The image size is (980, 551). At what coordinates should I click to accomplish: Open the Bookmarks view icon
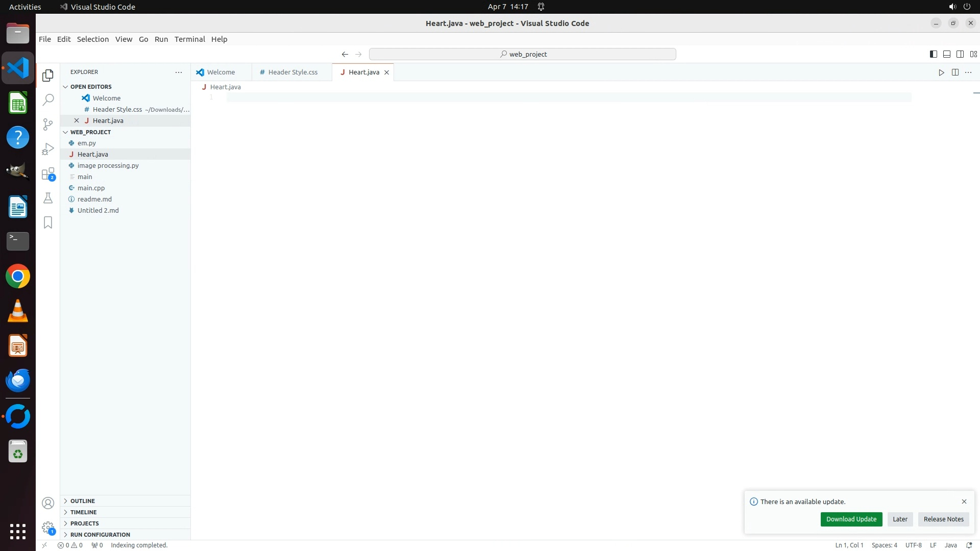coord(48,222)
